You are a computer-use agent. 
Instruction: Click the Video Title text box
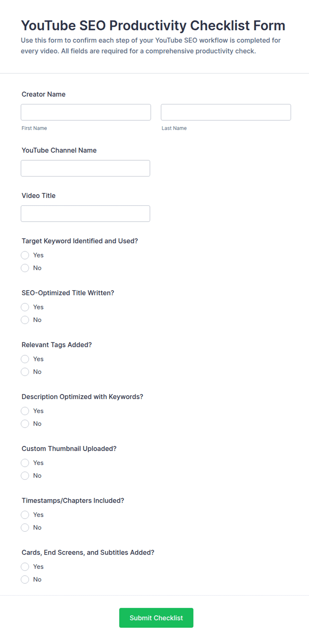85,214
